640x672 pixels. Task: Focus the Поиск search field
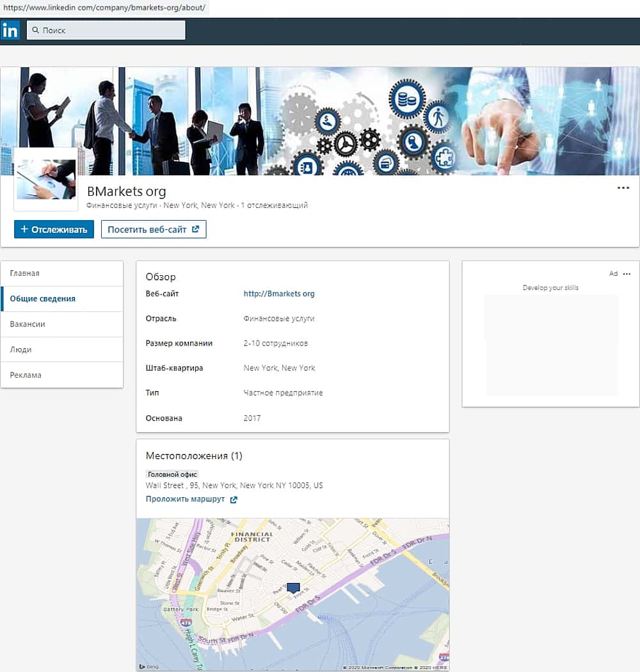(x=106, y=30)
